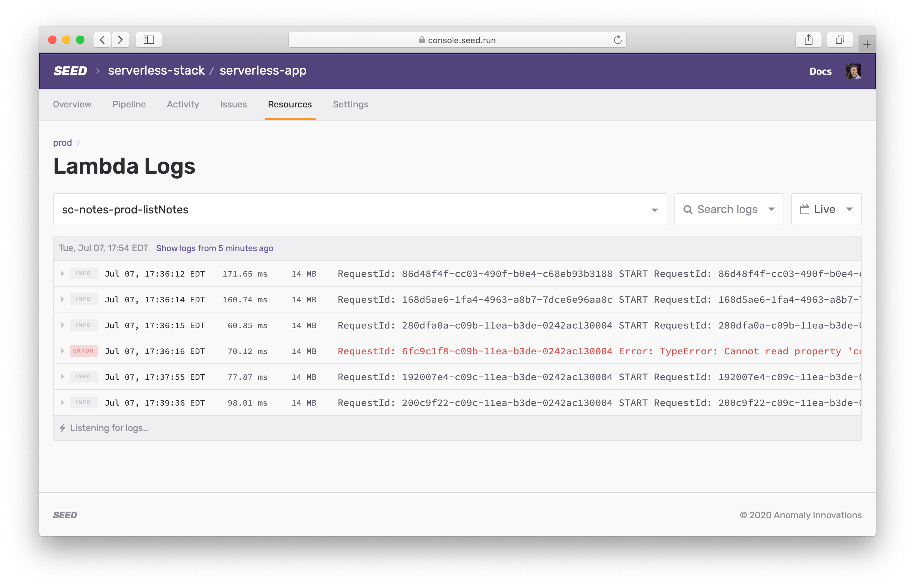The height and width of the screenshot is (588, 915).
Task: Click the ERROR badge on the failed request
Action: pos(84,350)
